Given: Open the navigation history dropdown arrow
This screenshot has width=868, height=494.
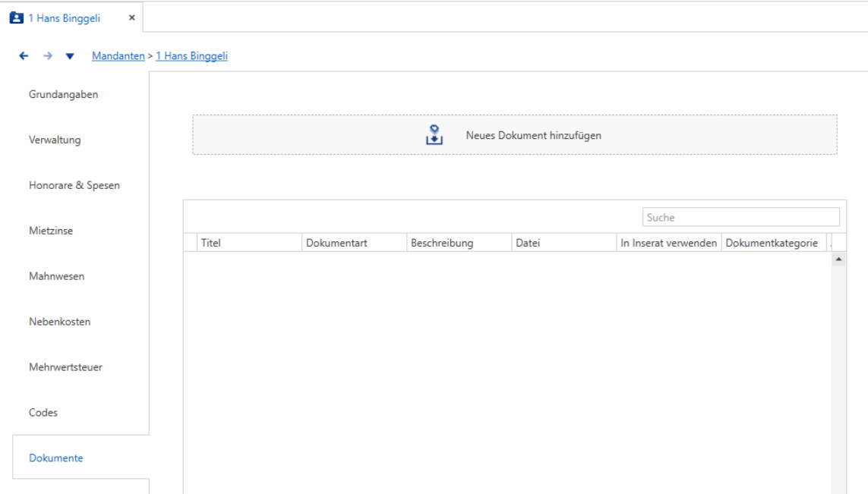Looking at the screenshot, I should click(x=70, y=56).
